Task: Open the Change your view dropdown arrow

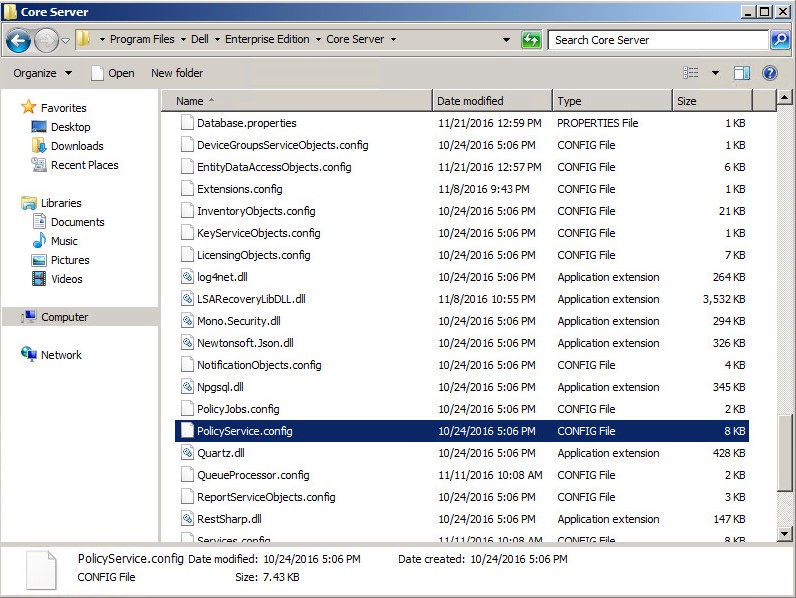Action: point(715,73)
